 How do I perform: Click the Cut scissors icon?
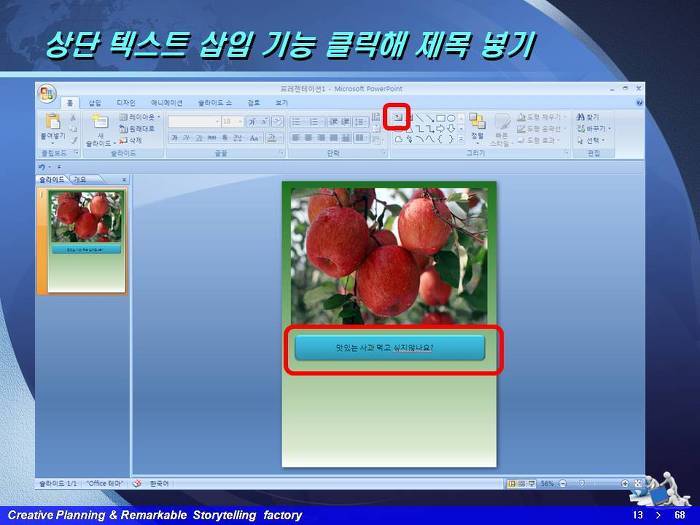click(x=74, y=117)
